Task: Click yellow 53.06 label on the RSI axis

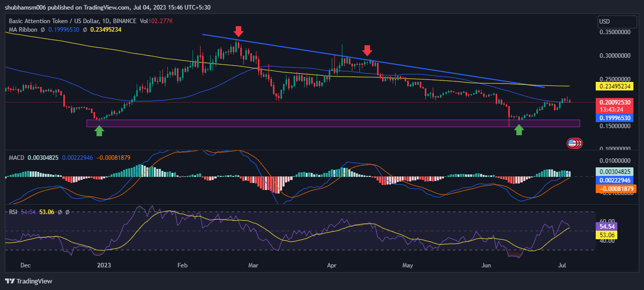Action: coord(607,235)
